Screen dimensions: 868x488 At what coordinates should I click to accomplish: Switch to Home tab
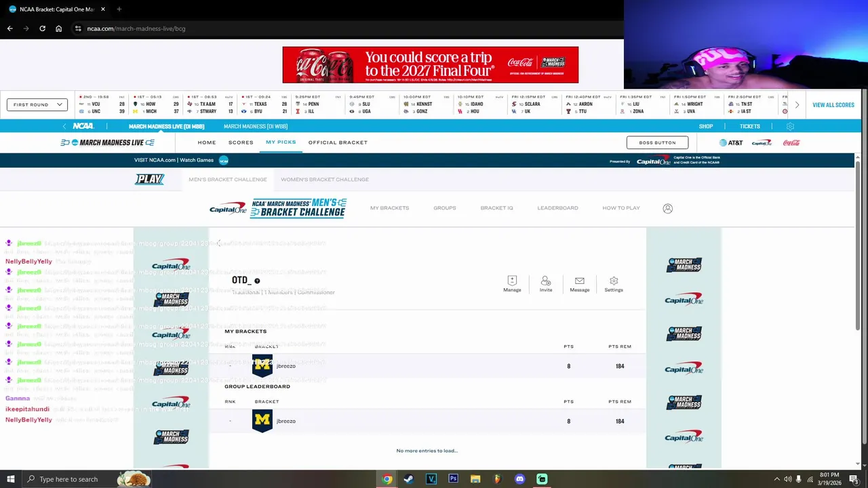coord(207,142)
